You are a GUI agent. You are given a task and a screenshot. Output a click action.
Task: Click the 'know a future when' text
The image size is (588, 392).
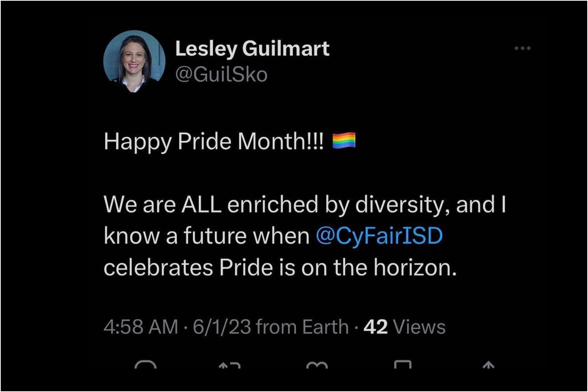207,236
